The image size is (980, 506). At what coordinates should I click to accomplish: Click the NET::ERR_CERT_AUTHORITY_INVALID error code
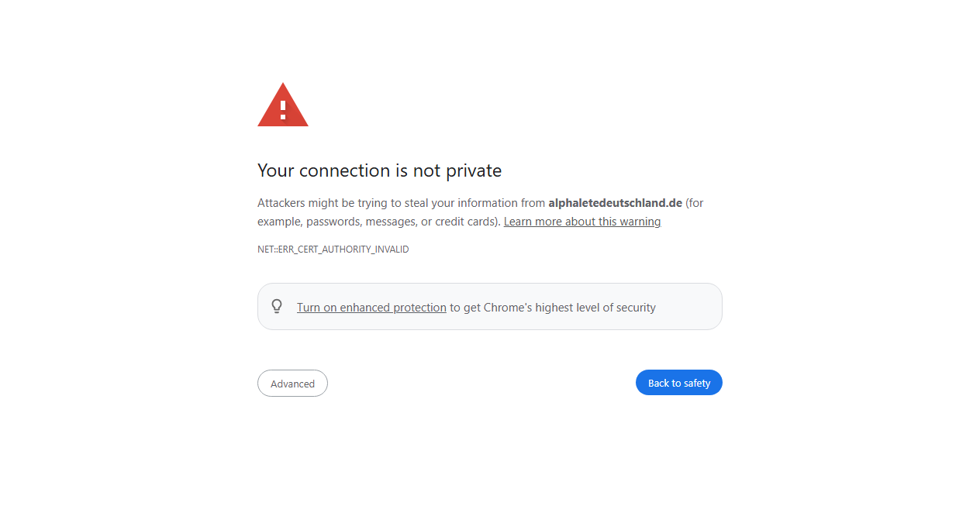(x=333, y=249)
